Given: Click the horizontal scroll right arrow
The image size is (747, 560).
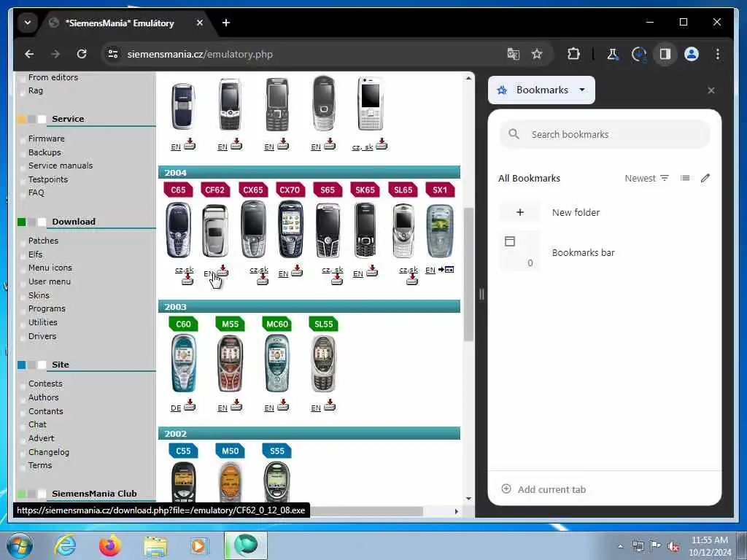Looking at the screenshot, I should pyautogui.click(x=457, y=511).
